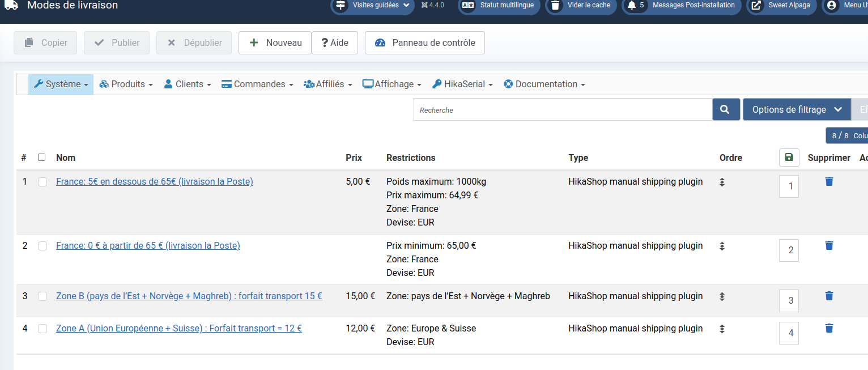Viewport: 868px width, 370px height.
Task: Expand the Système menu
Action: [61, 84]
